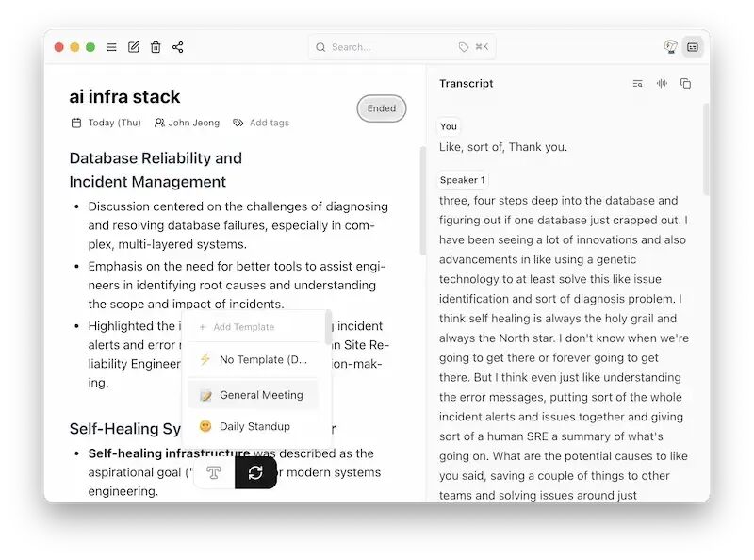The height and width of the screenshot is (560, 754).
Task: Click the 'You' speaker label
Action: click(x=449, y=126)
